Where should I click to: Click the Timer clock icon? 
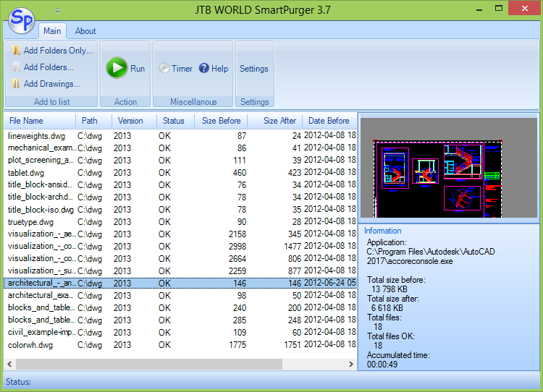pos(164,69)
